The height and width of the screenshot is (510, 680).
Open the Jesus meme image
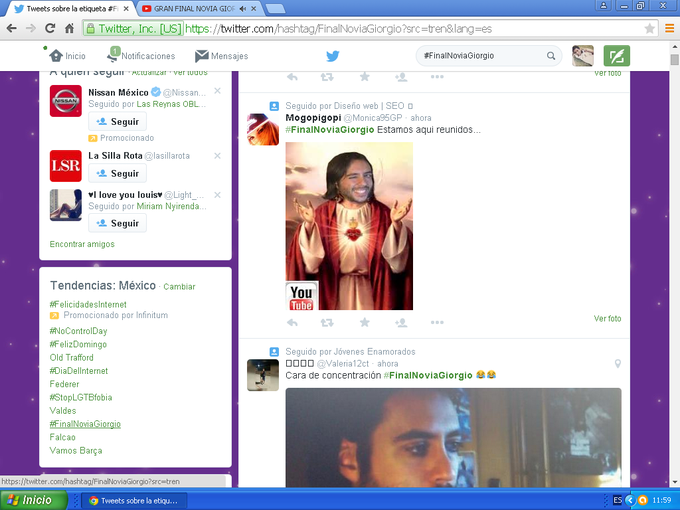[349, 226]
